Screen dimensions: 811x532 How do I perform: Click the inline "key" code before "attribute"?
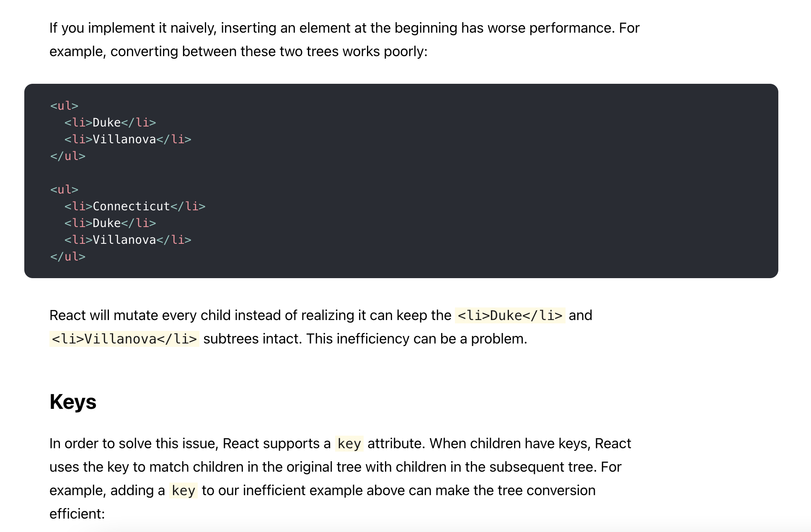[349, 444]
